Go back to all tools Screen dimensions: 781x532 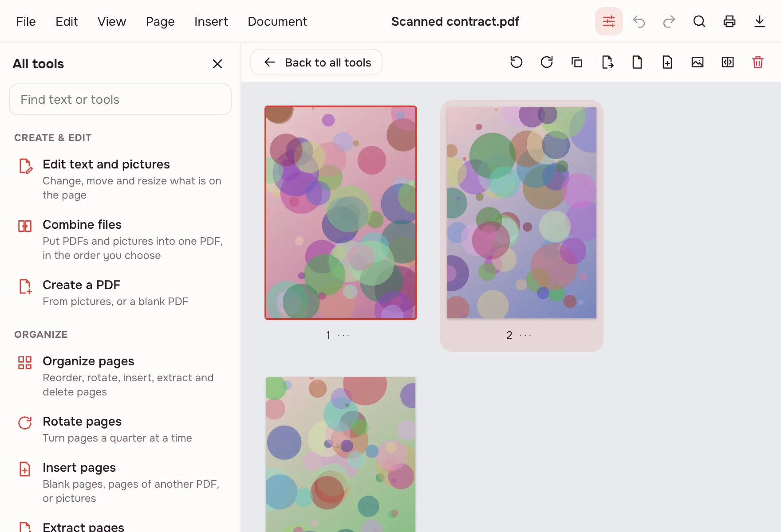[316, 62]
